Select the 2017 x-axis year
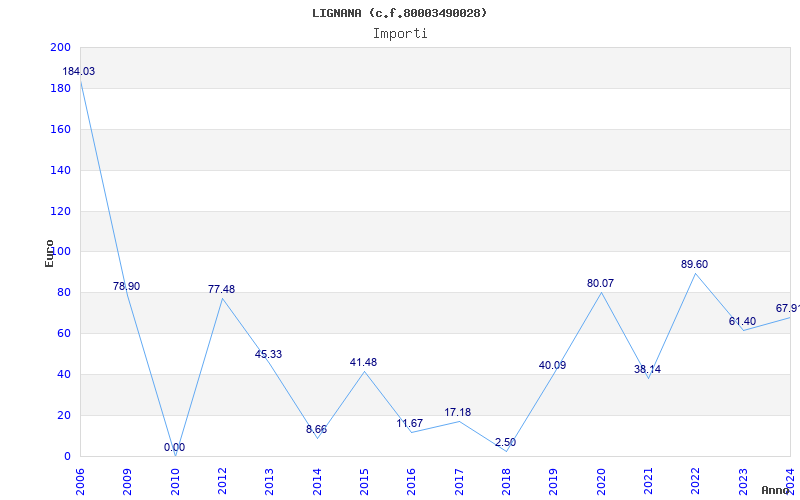 coord(459,482)
